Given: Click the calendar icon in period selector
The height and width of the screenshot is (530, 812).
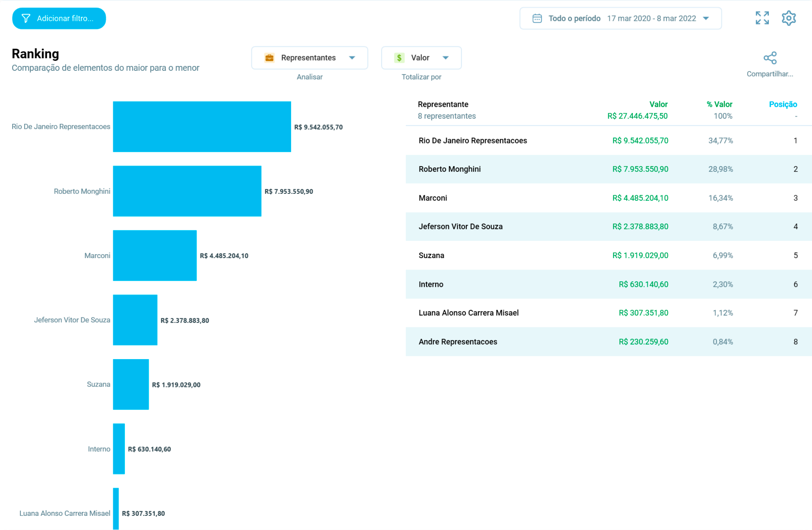Looking at the screenshot, I should 537,18.
